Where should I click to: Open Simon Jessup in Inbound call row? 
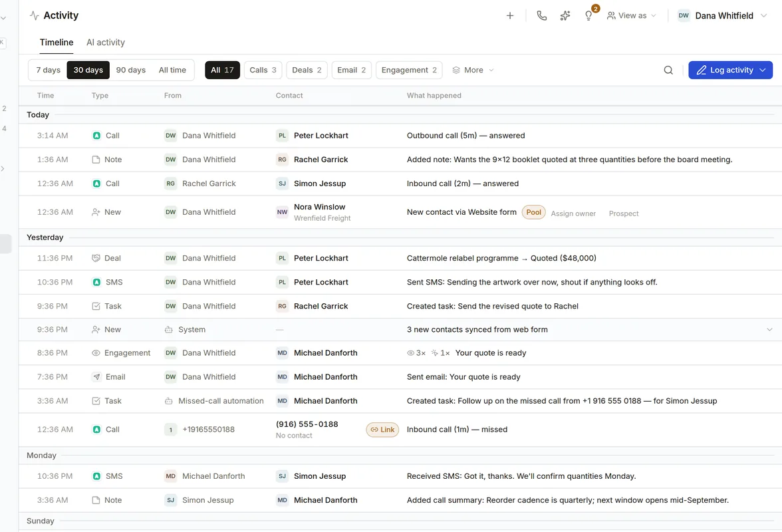pyautogui.click(x=320, y=184)
